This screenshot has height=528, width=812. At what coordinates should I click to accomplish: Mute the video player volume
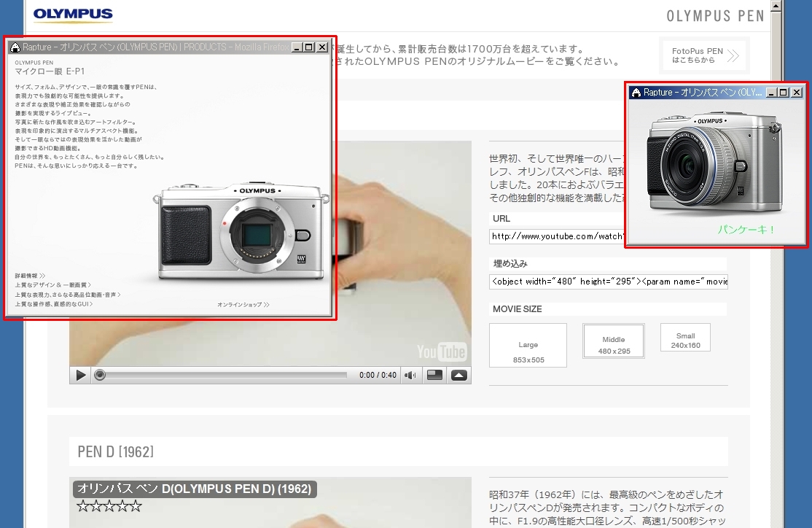point(410,375)
